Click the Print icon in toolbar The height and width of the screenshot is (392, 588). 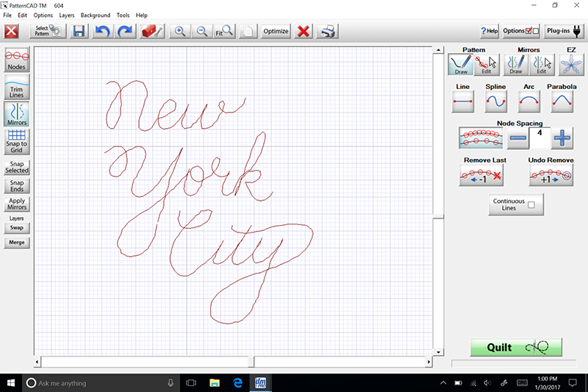(328, 32)
